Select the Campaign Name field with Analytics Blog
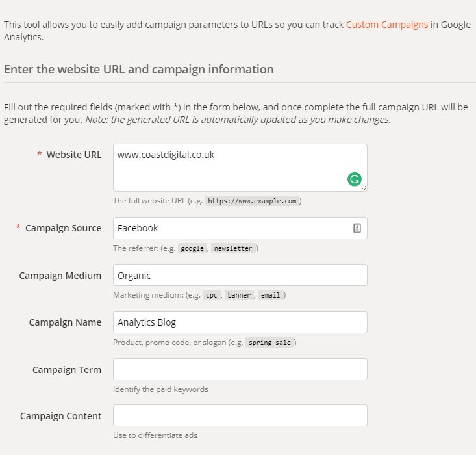The image size is (476, 455). 240,322
